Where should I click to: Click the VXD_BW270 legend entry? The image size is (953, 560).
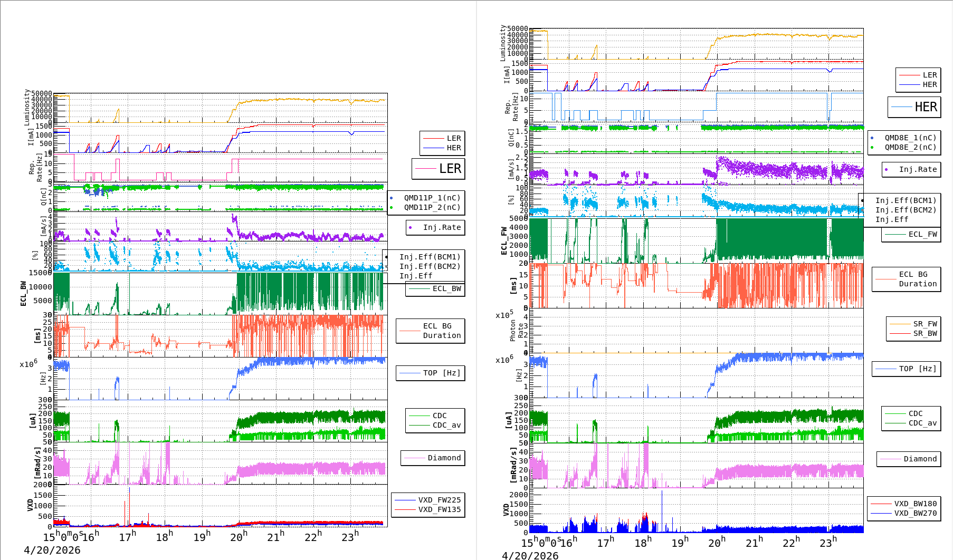915,513
